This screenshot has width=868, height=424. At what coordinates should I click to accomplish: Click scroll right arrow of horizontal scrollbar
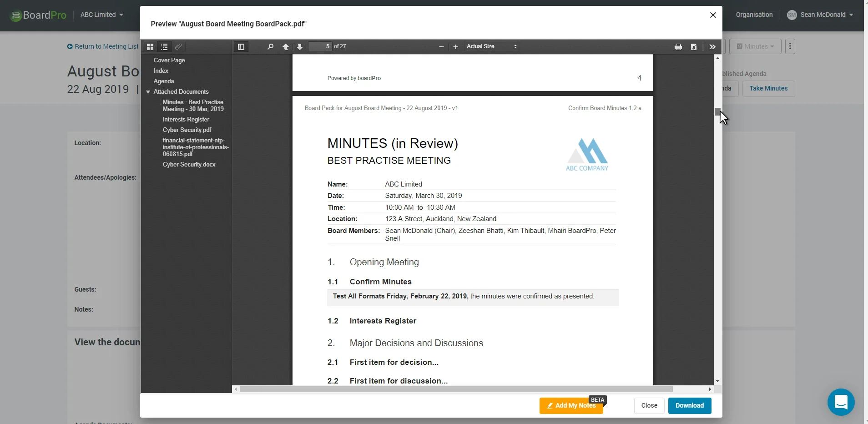[710, 389]
